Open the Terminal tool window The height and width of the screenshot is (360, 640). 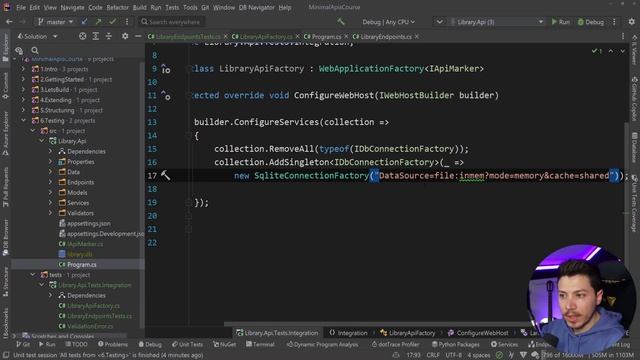click(260, 344)
